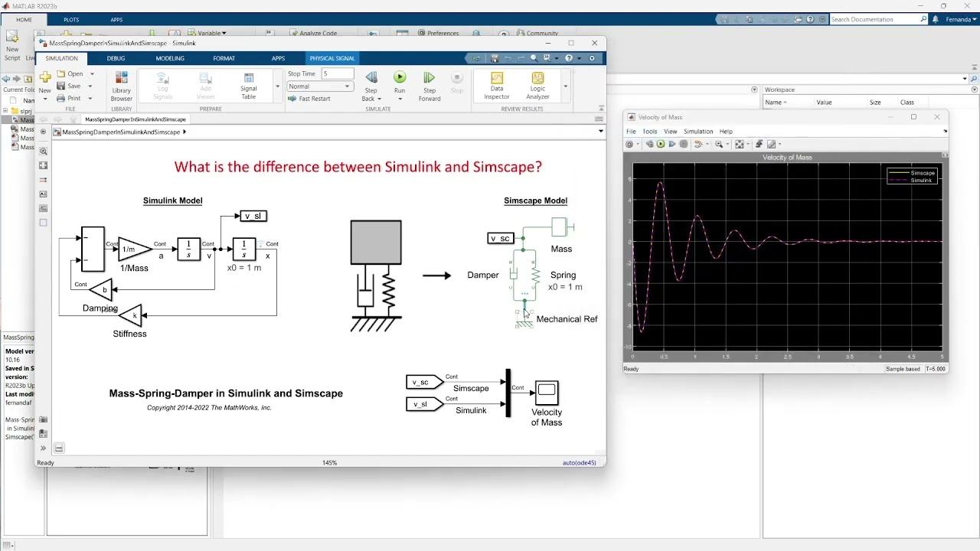Open Simulation menu in scope window
This screenshot has height=551, width=980.
click(698, 132)
